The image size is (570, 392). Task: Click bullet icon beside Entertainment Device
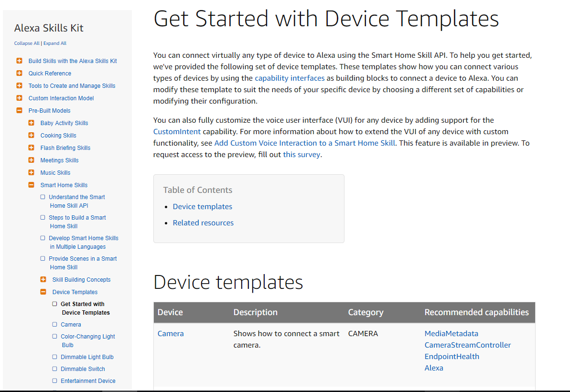coord(54,381)
